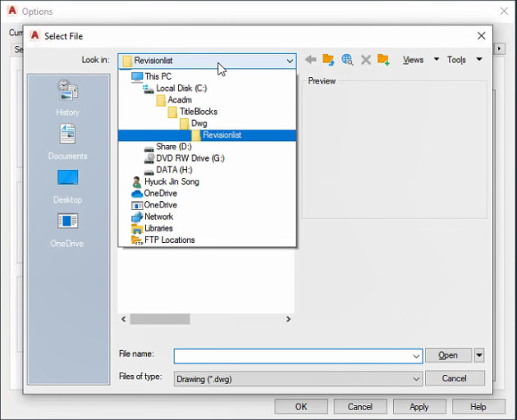Open the OneDrive place in sidebar

(67, 231)
